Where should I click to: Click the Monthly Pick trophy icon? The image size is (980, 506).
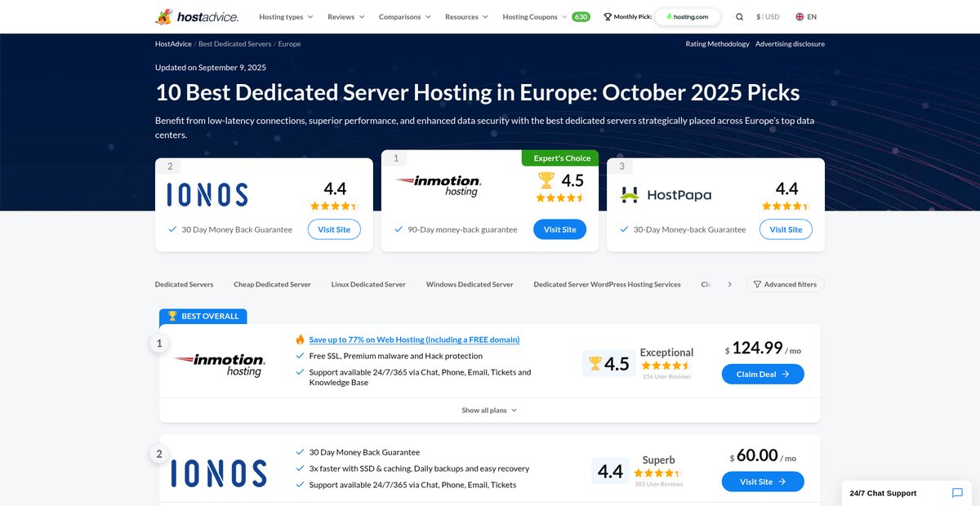pos(608,16)
